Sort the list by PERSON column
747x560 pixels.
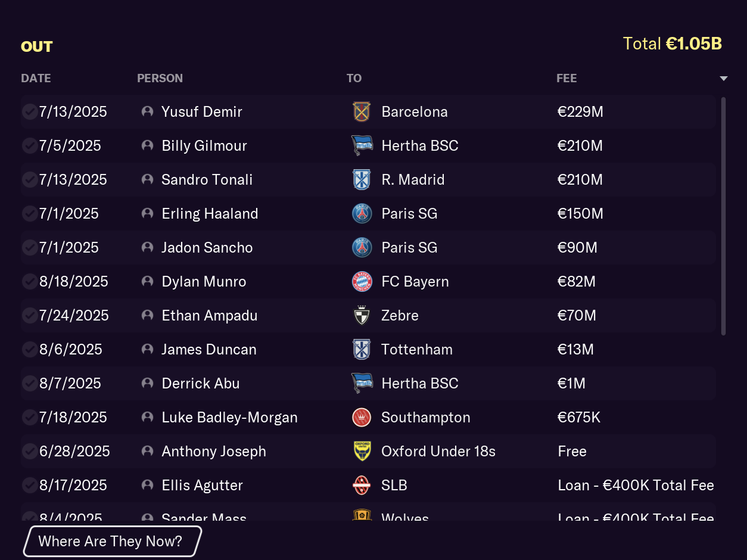(160, 79)
